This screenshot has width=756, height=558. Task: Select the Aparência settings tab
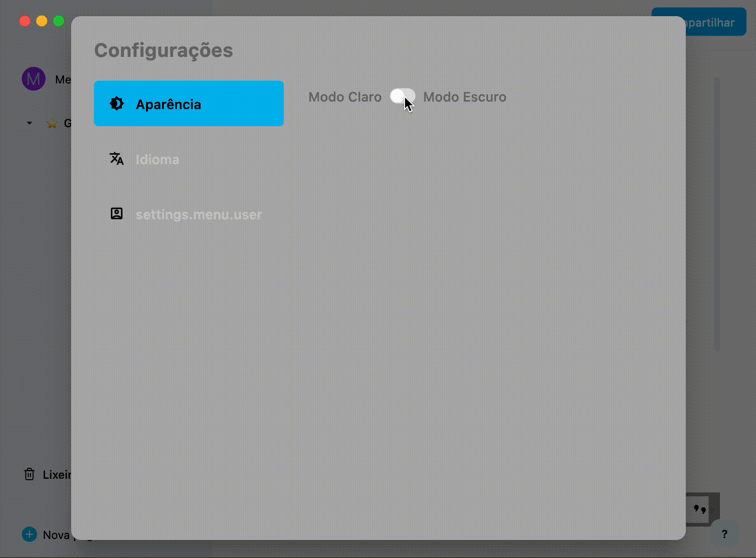[x=189, y=103]
